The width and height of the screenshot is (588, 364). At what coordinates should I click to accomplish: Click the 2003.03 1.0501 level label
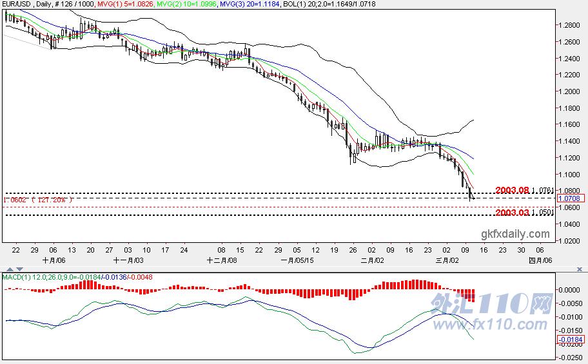[524, 212]
